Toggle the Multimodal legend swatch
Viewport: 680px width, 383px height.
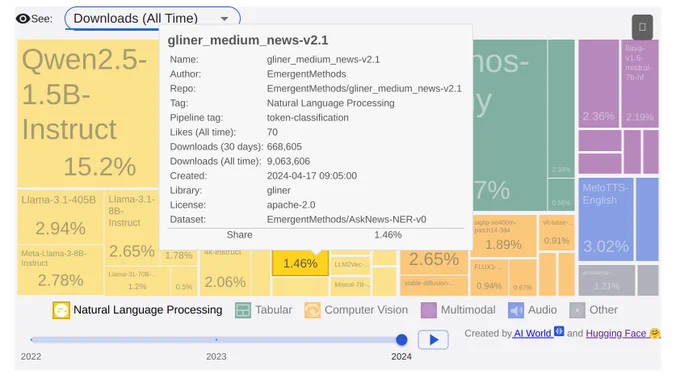tap(428, 310)
